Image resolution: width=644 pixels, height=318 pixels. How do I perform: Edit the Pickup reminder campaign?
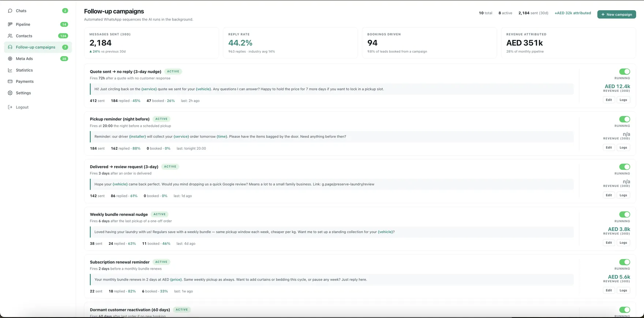coord(609,147)
